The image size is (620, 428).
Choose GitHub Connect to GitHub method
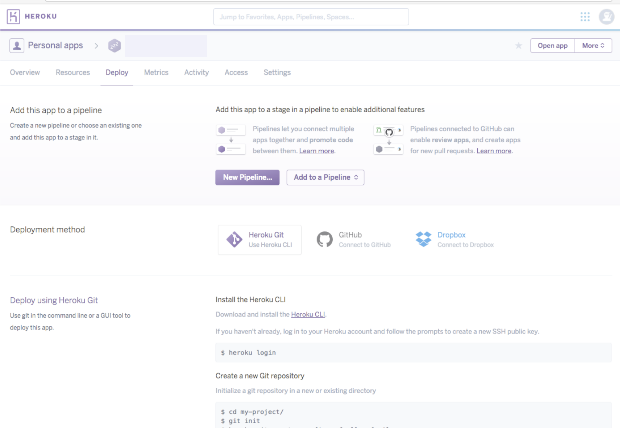point(354,240)
